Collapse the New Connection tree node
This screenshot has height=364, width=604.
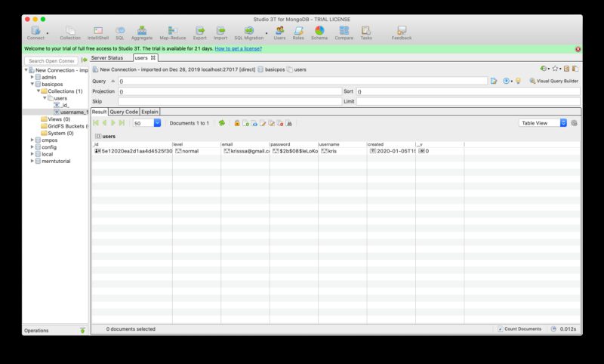point(26,70)
